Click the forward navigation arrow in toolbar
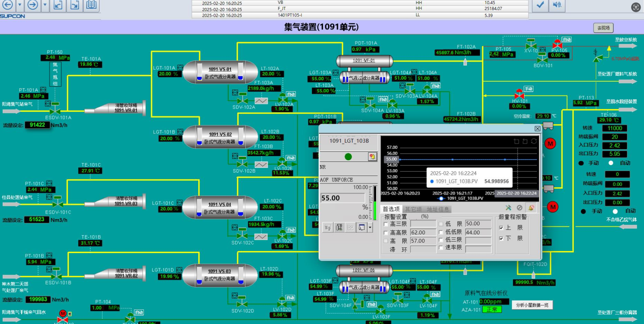The height and width of the screenshot is (324, 644). point(33,5)
